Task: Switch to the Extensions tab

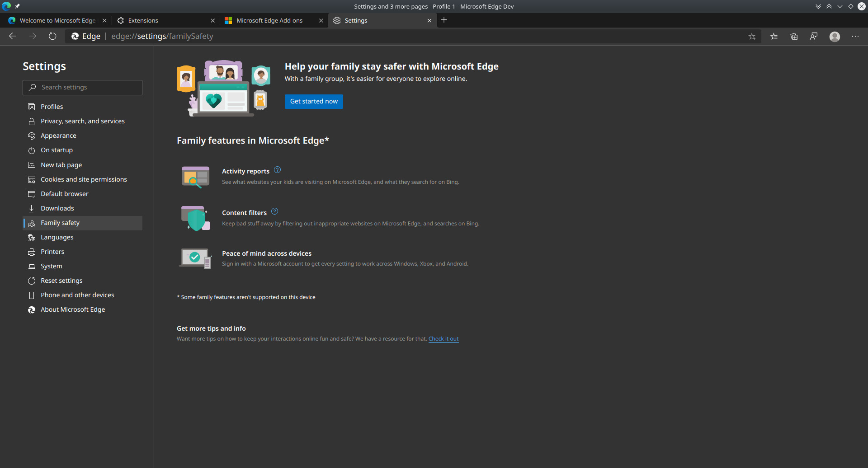Action: pos(144,20)
